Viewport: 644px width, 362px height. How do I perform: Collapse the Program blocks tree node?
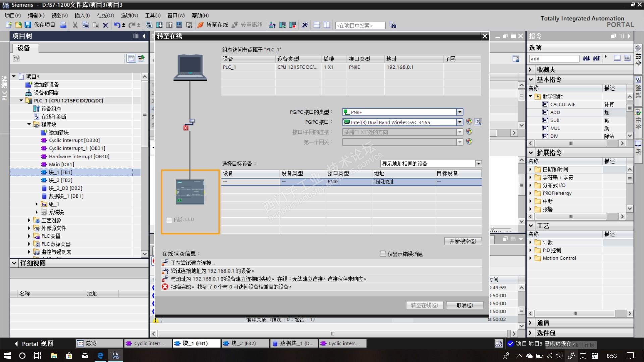point(29,124)
